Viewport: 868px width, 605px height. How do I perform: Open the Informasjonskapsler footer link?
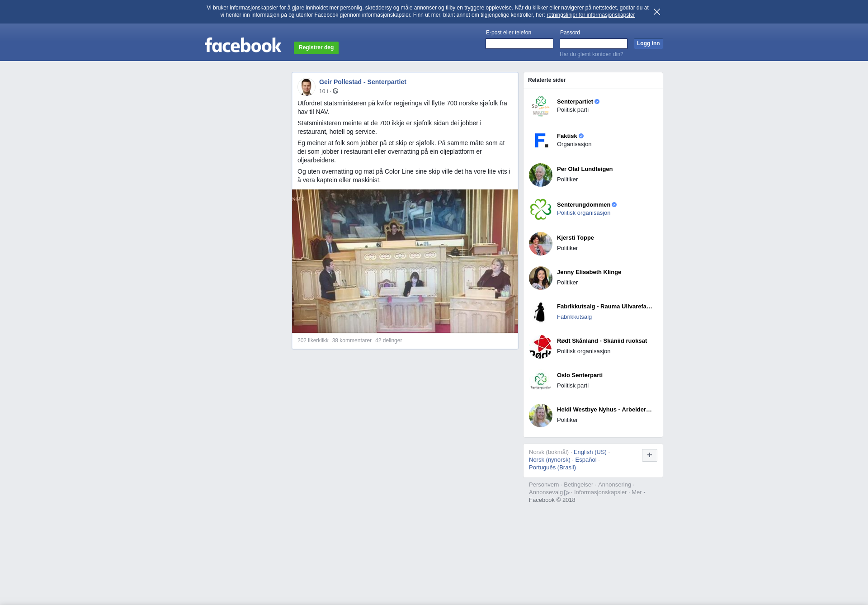(600, 492)
